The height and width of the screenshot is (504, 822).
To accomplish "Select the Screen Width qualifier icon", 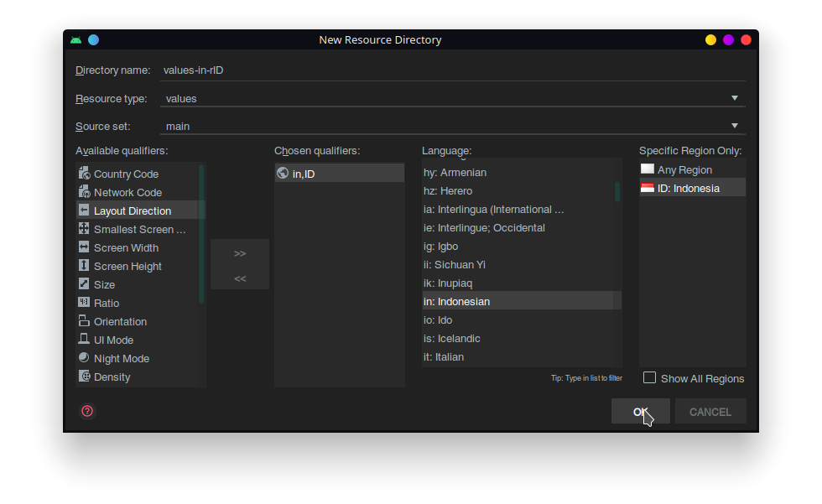I will pos(84,247).
